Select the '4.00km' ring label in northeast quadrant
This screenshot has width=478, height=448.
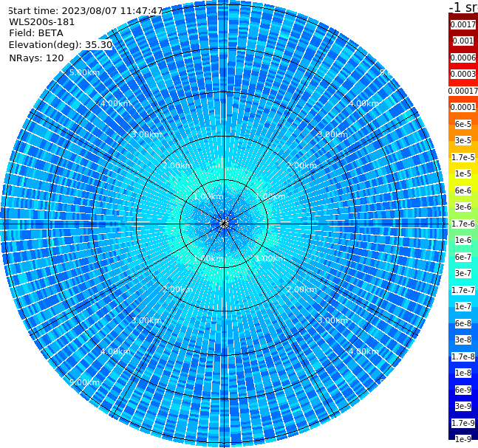tap(363, 103)
